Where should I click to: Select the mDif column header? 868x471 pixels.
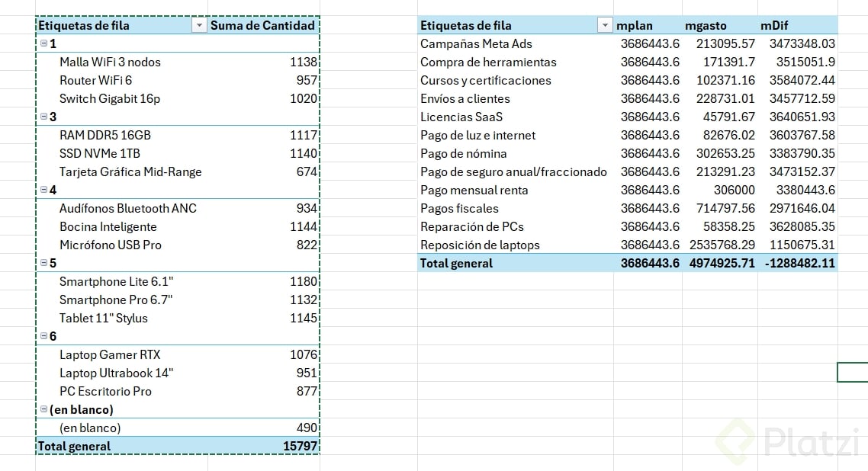[x=774, y=25]
